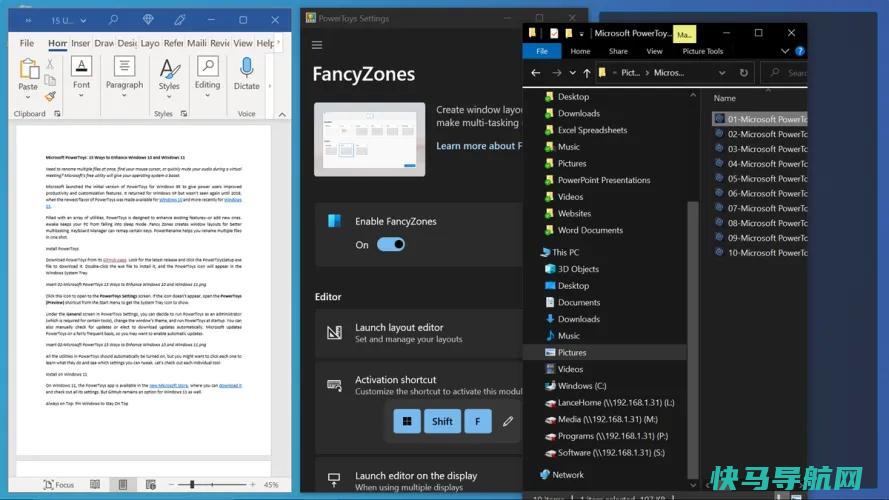Click the F key button in shortcut

tap(478, 421)
